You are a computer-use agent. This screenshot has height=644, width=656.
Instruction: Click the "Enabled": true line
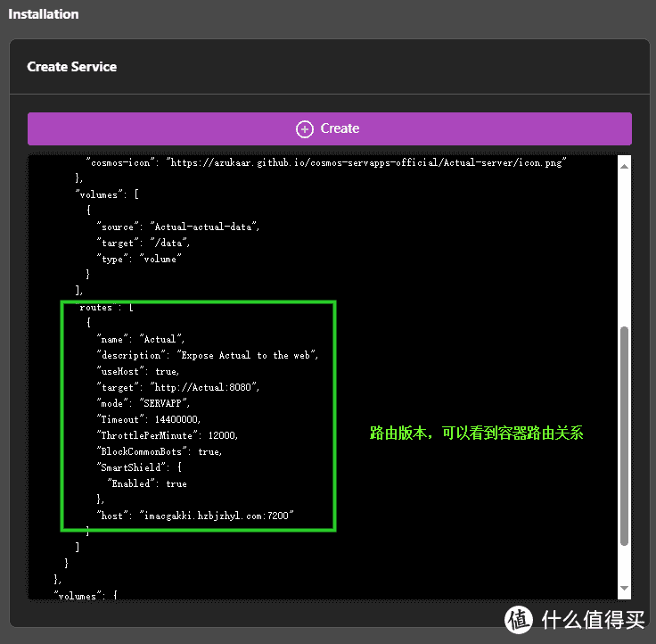pos(147,483)
